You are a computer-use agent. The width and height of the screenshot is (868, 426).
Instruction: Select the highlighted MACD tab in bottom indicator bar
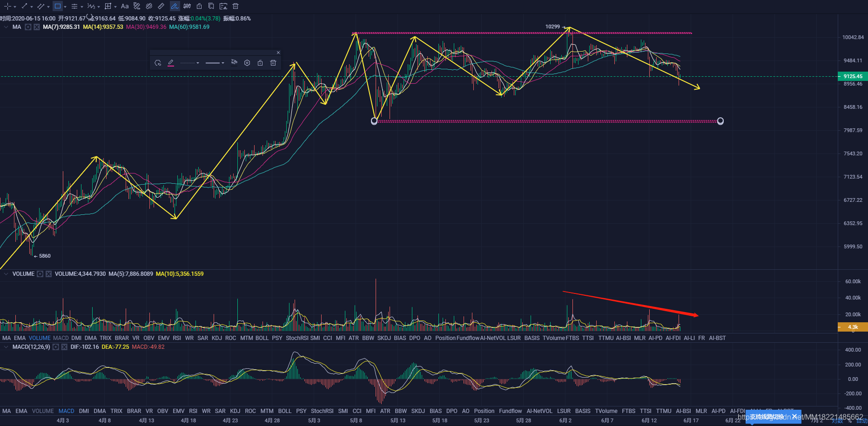66,411
